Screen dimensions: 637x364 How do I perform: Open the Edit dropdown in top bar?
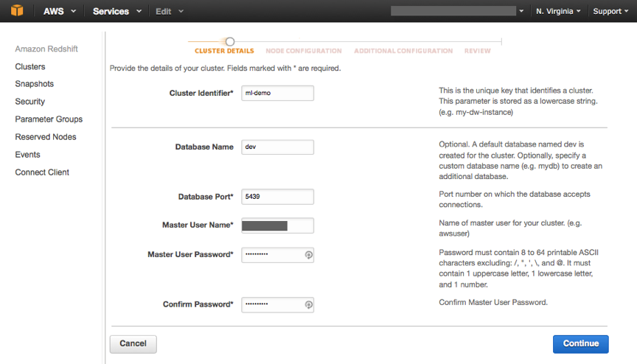pos(170,11)
